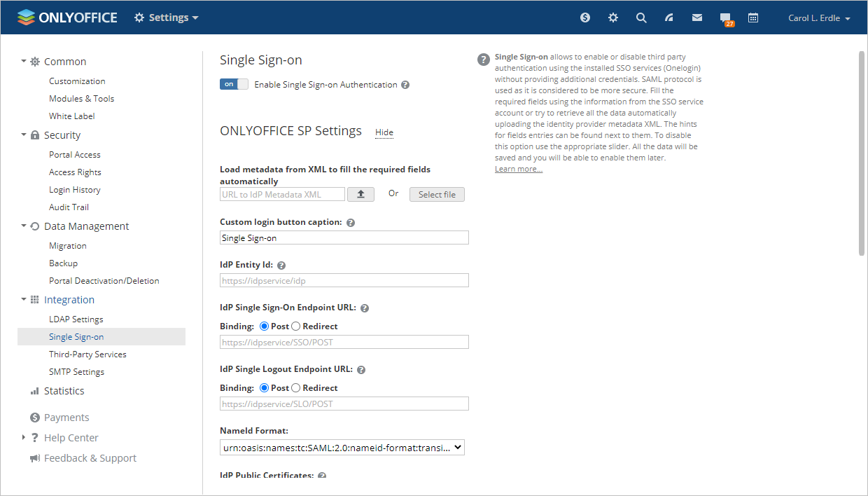Show help for Enable Single Sign-on Authentication
The image size is (868, 496).
pyautogui.click(x=405, y=85)
